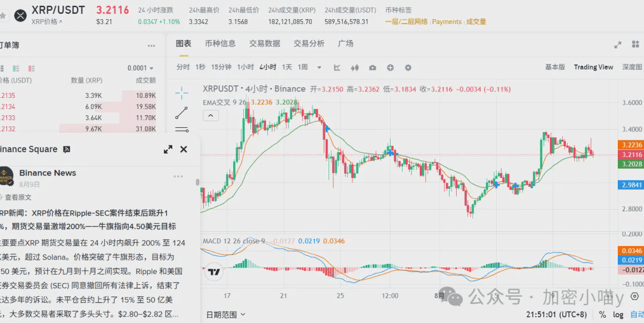Image resolution: width=644 pixels, height=323 pixels.
Task: Take a chart snapshot with camera icon
Action: coord(373,67)
